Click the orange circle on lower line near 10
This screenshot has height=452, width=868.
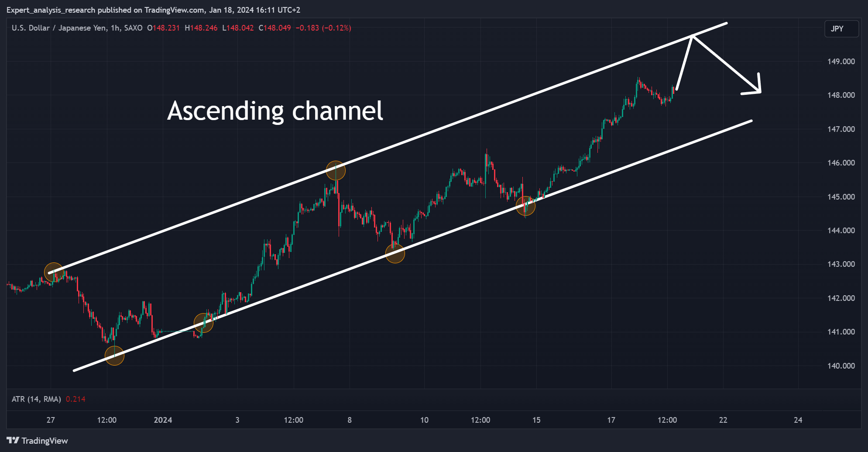point(395,254)
